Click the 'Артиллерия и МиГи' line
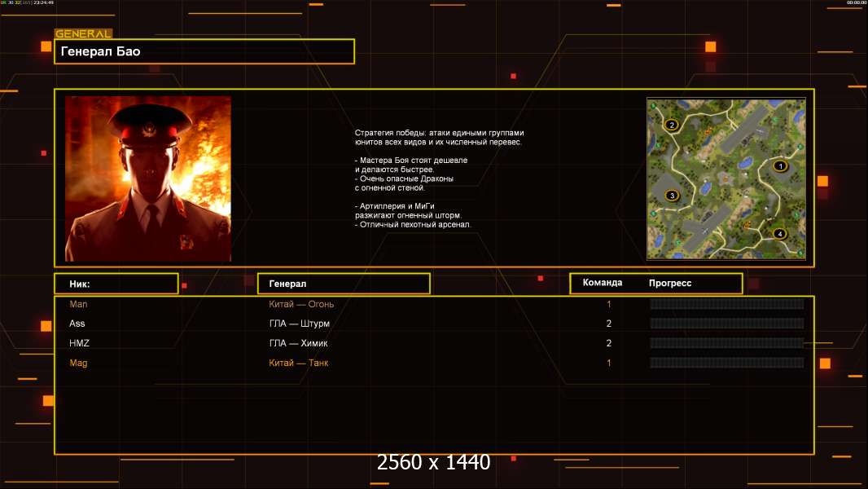Screen dimensions: 868x489 coord(395,206)
